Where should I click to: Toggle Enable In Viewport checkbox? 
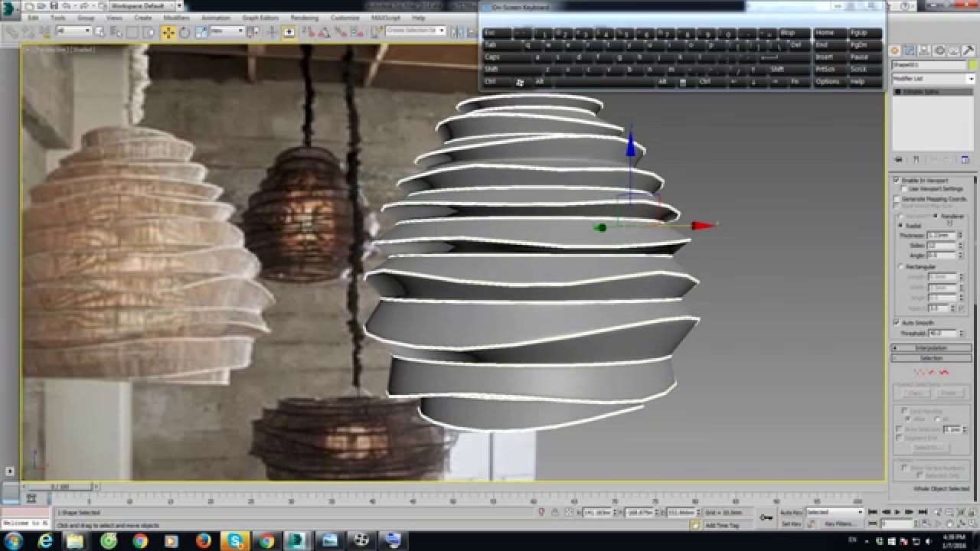[897, 180]
